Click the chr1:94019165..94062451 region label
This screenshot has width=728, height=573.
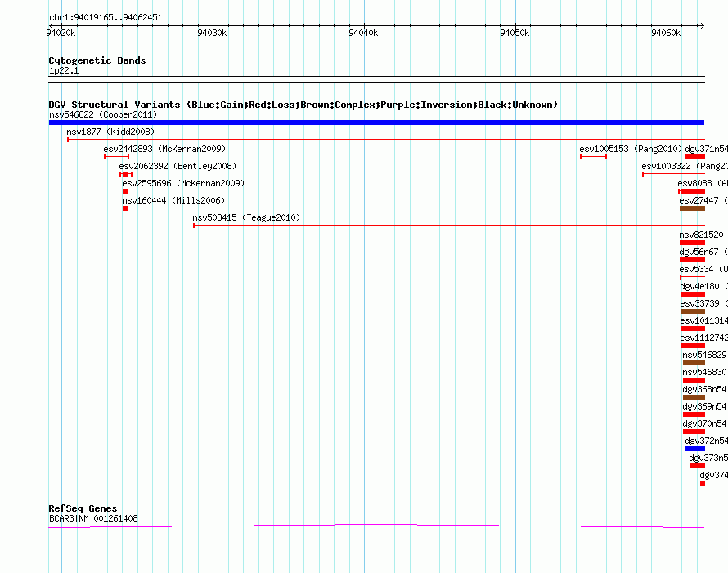pos(106,18)
